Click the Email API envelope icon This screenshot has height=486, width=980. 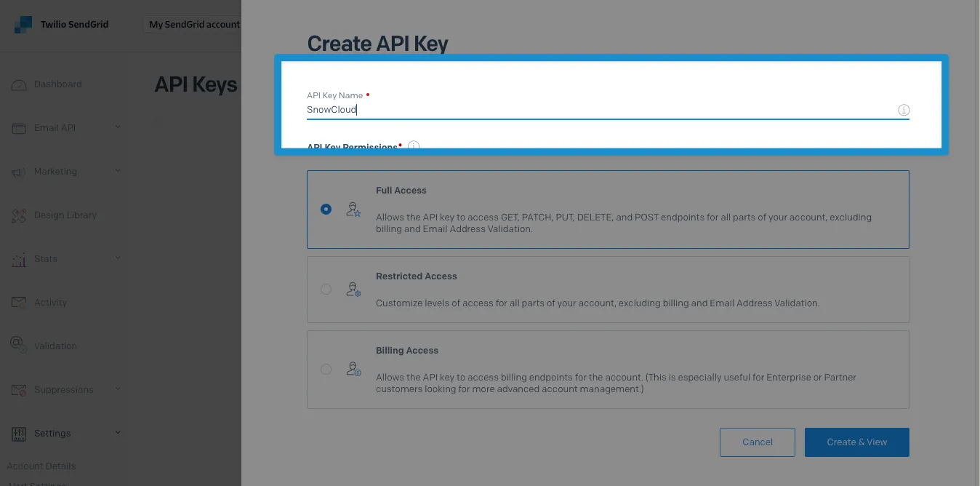[x=20, y=128]
